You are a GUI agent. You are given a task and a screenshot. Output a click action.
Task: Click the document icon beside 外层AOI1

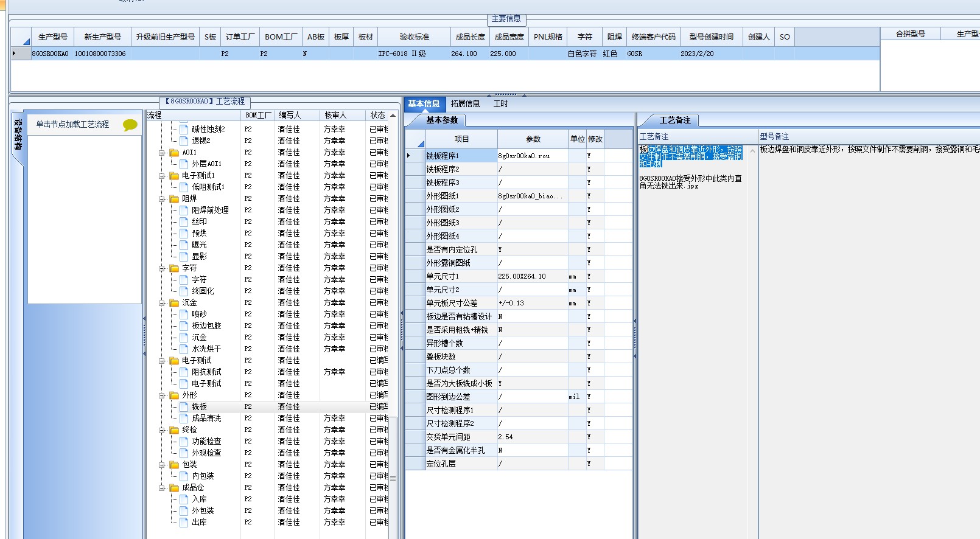184,164
